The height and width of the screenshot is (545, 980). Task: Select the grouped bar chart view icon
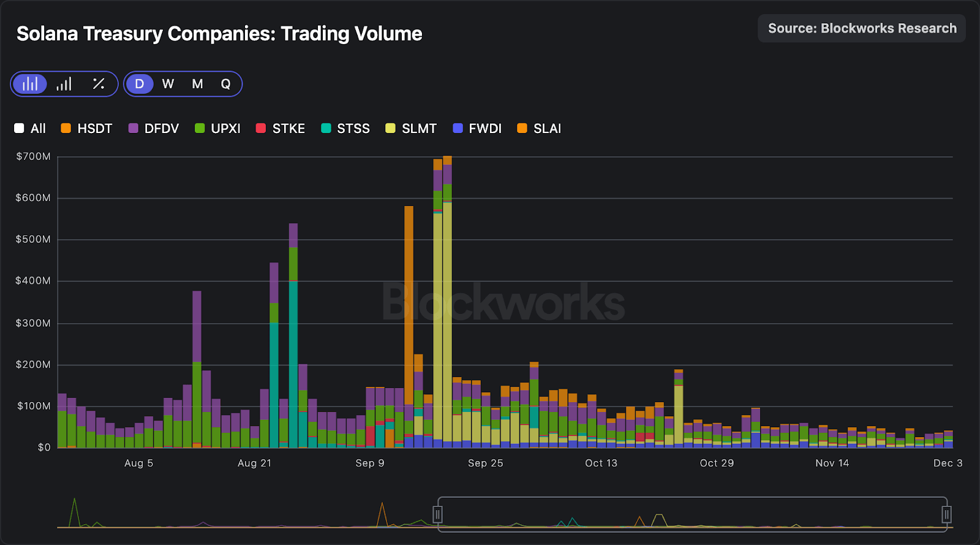30,84
